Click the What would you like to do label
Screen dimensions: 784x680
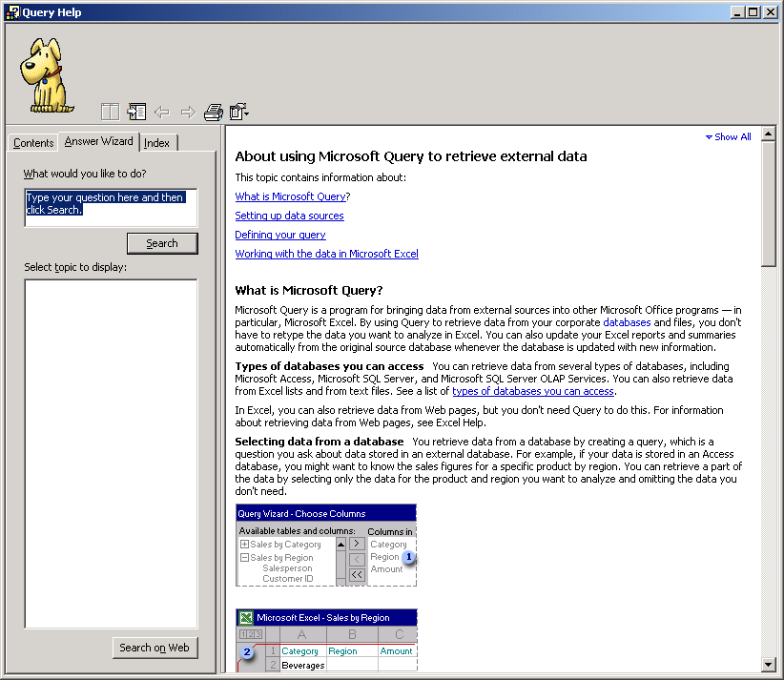(x=85, y=174)
